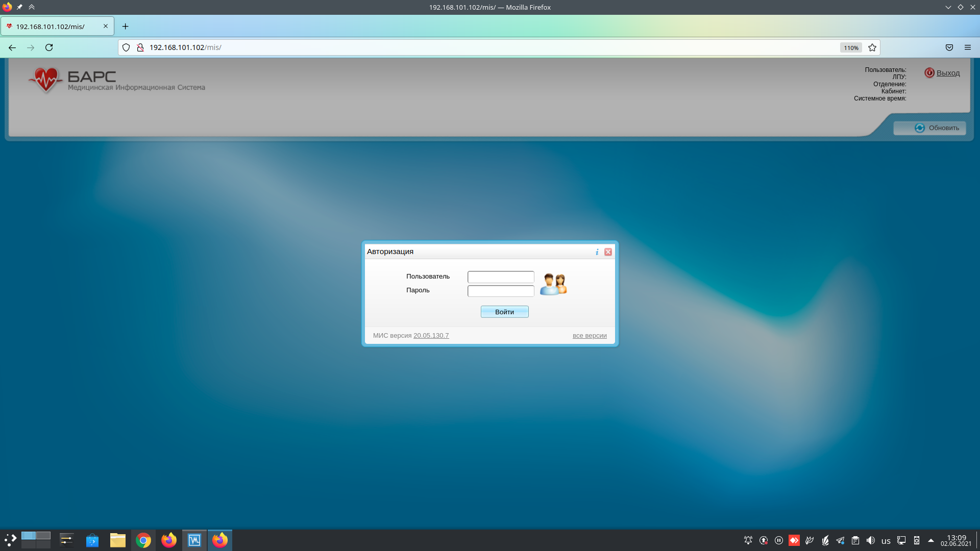Click the Telegram tray icon

(840, 540)
